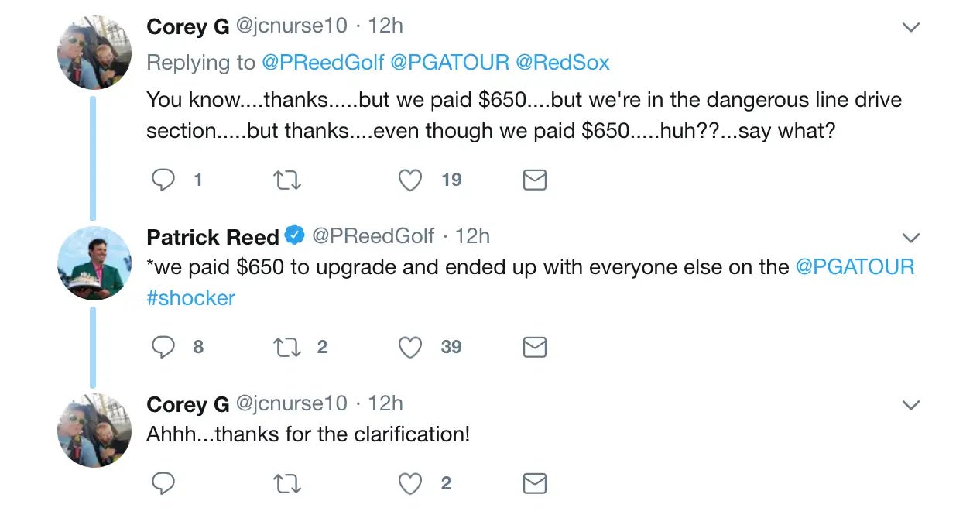Expand options chevron on Corey G's first tweet
Image resolution: width=980 pixels, height=508 pixels.
click(x=911, y=27)
